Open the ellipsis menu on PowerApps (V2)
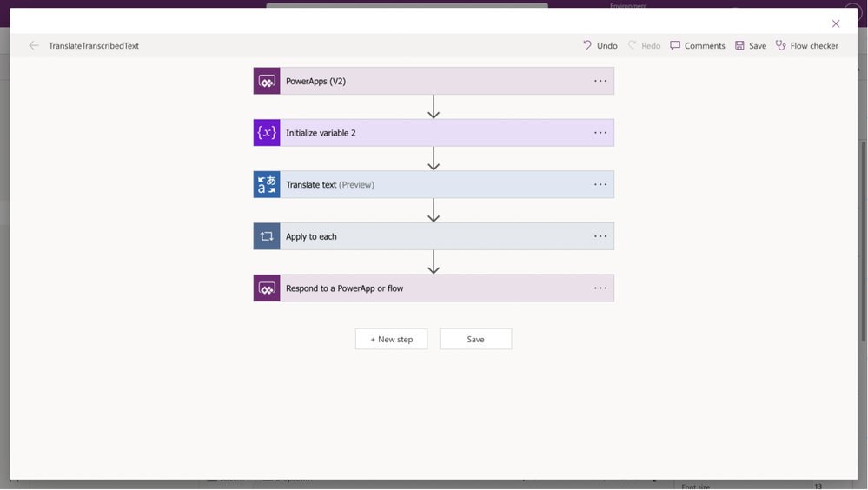 600,81
